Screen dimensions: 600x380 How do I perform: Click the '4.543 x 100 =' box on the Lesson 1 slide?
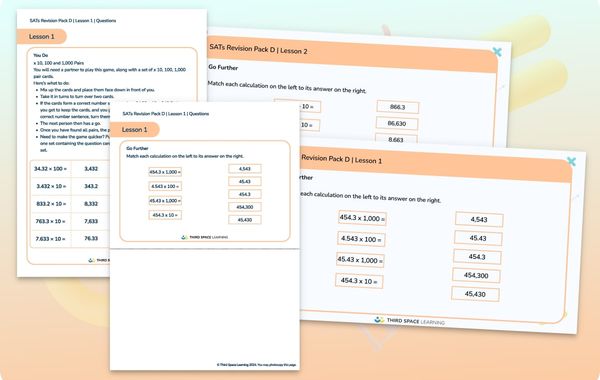(361, 239)
